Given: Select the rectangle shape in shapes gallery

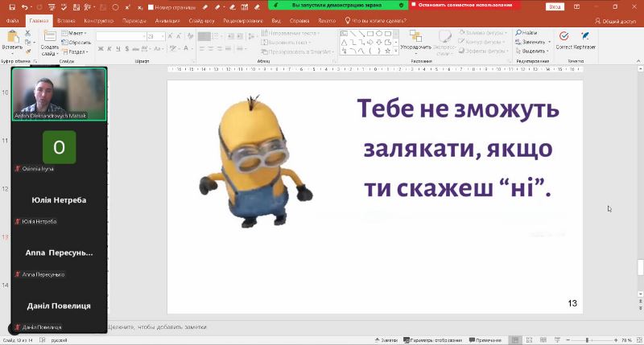Looking at the screenshot, I should coord(370,34).
